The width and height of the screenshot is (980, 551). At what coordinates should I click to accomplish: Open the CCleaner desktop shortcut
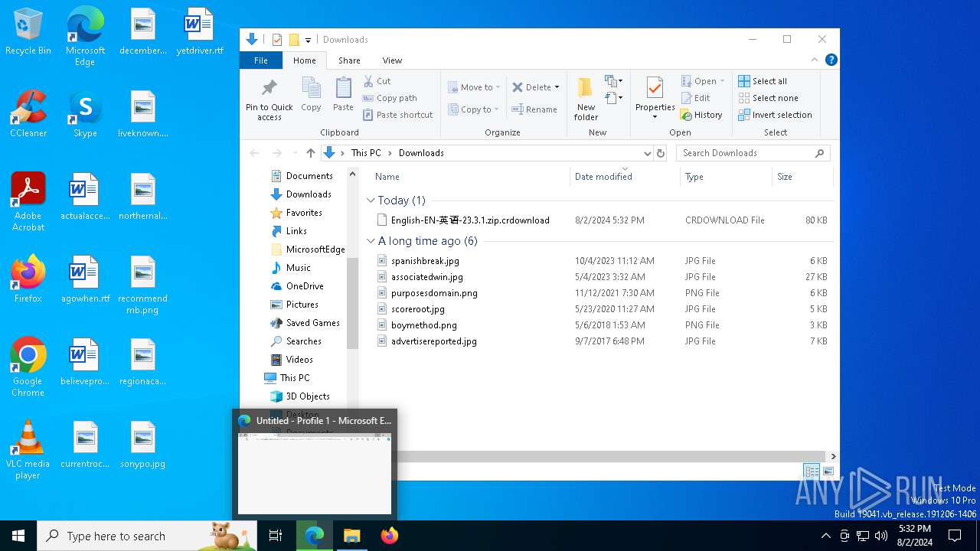tap(28, 114)
